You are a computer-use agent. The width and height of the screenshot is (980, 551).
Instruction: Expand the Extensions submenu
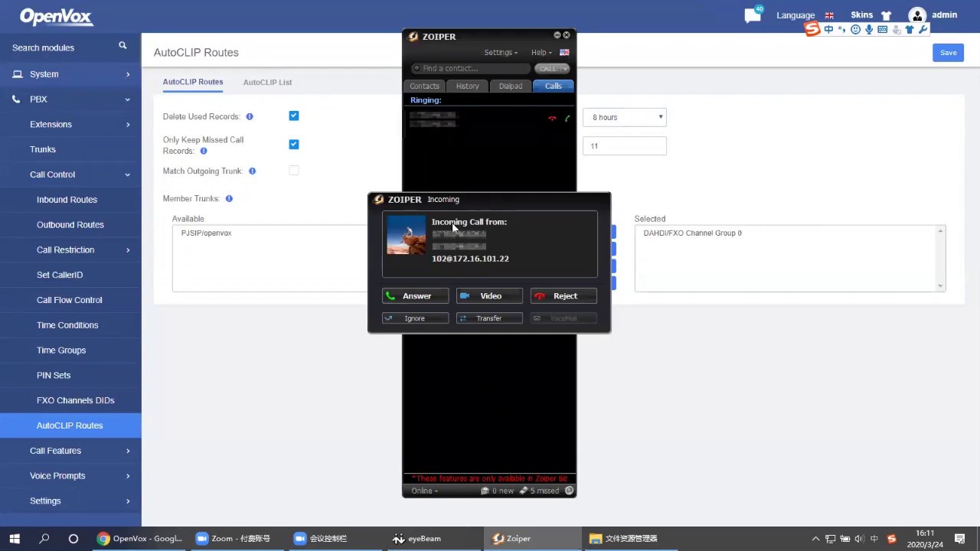pos(70,124)
